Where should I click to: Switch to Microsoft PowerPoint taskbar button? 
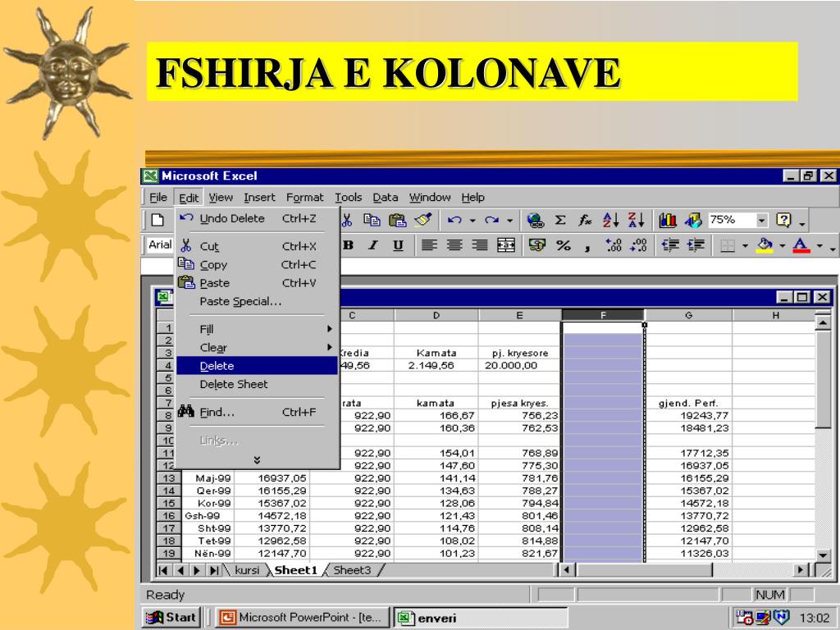point(303,617)
